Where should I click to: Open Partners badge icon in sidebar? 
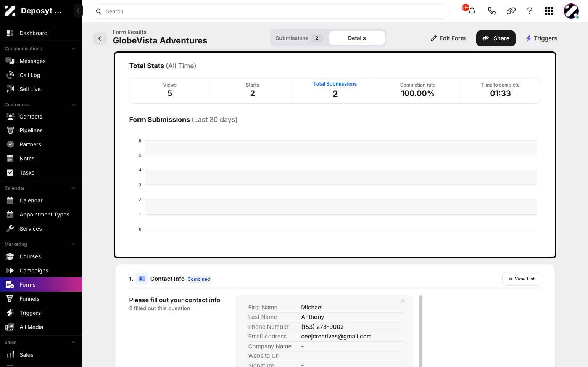(x=10, y=144)
